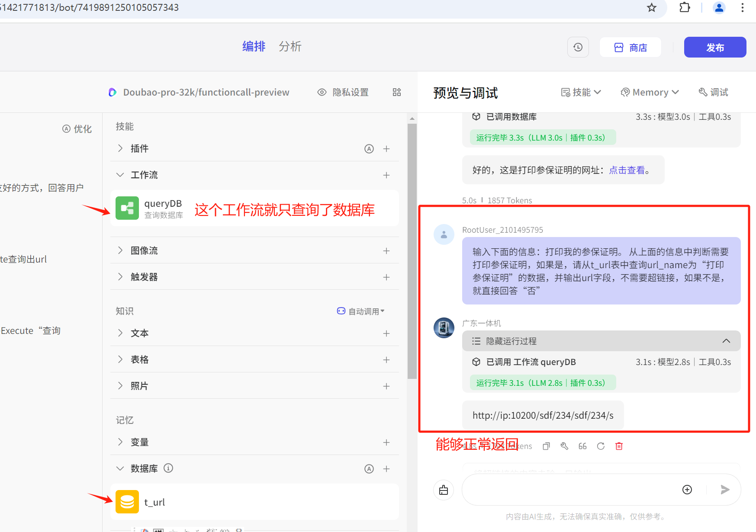
Task: Open the click-to-view link in response
Action: coord(627,170)
